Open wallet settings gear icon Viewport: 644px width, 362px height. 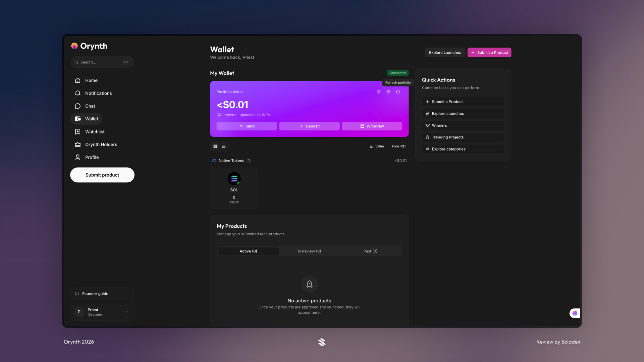click(x=388, y=92)
